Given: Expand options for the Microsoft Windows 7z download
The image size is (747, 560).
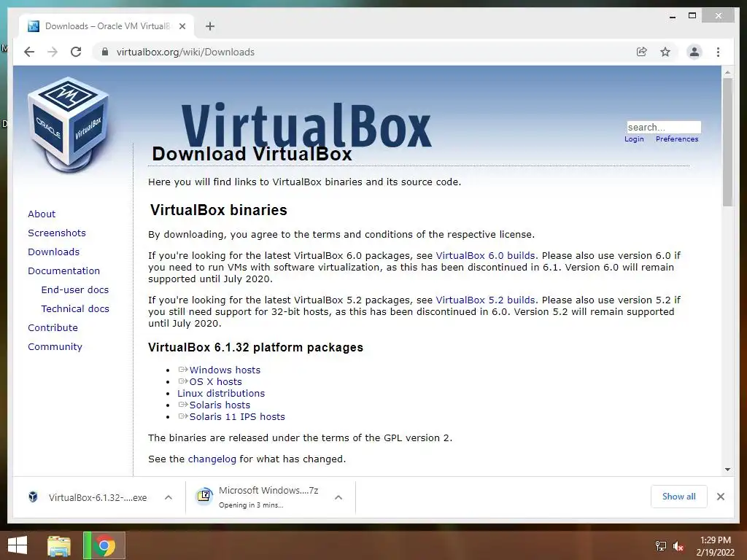Looking at the screenshot, I should (338, 497).
